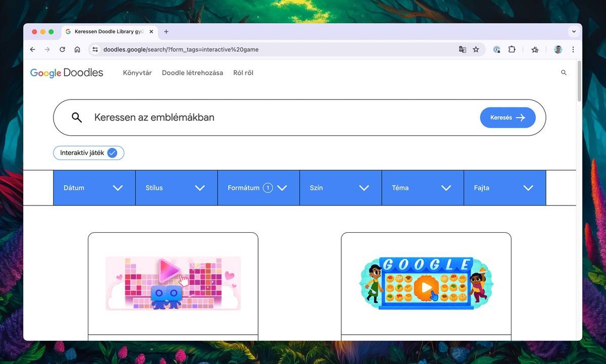Open the translate page icon

462,49
